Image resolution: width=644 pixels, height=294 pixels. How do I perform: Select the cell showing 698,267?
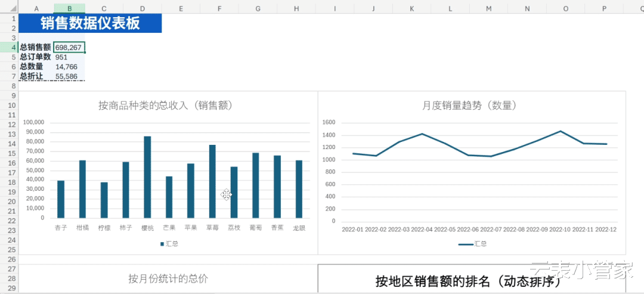69,47
